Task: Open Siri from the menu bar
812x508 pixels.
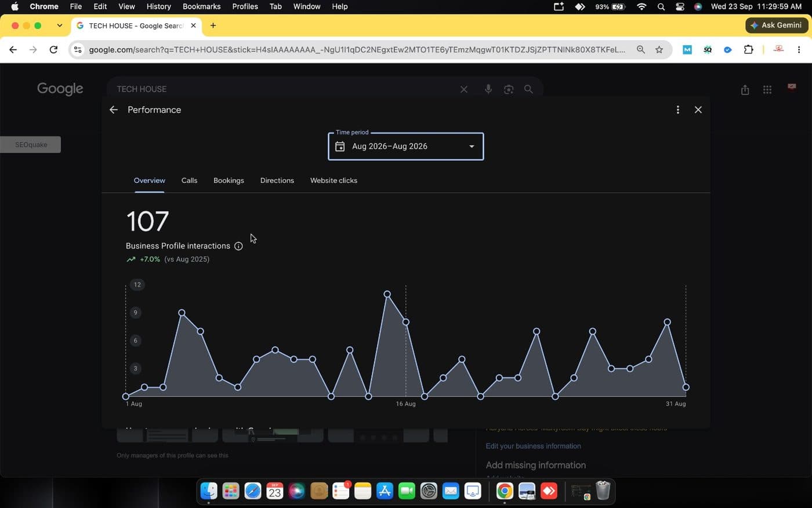Action: click(698, 6)
